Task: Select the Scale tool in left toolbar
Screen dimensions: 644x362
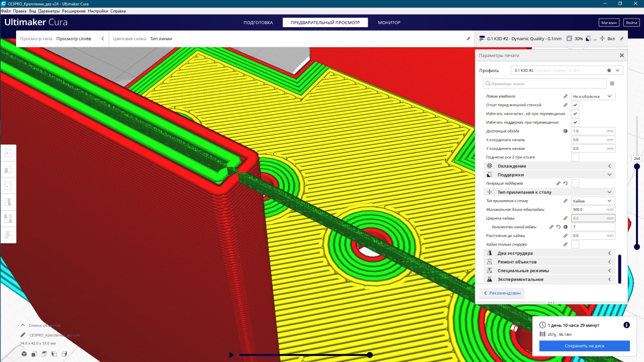Action: (8, 169)
